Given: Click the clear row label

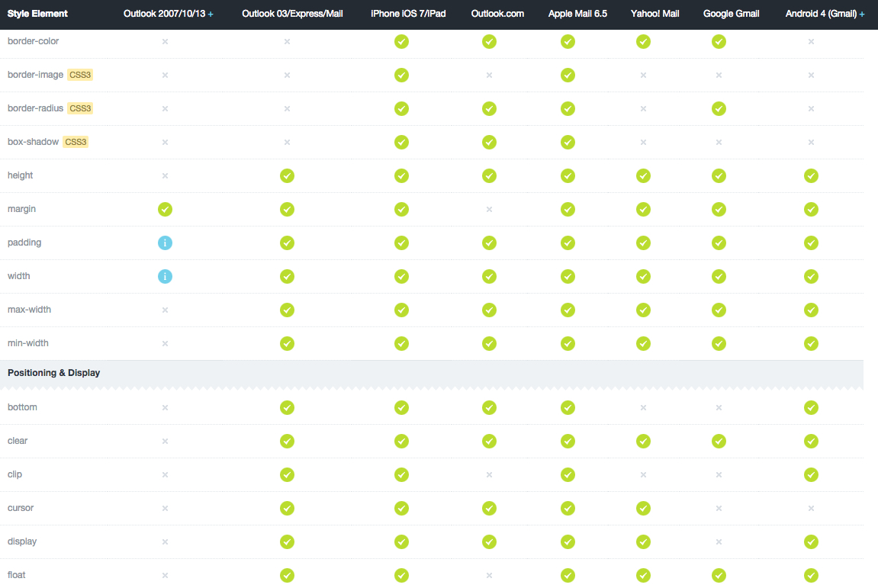Looking at the screenshot, I should [18, 442].
